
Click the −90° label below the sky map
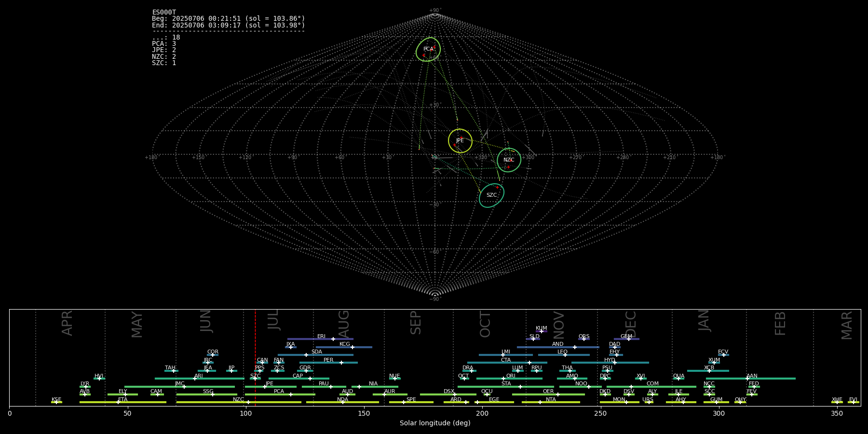[435, 299]
